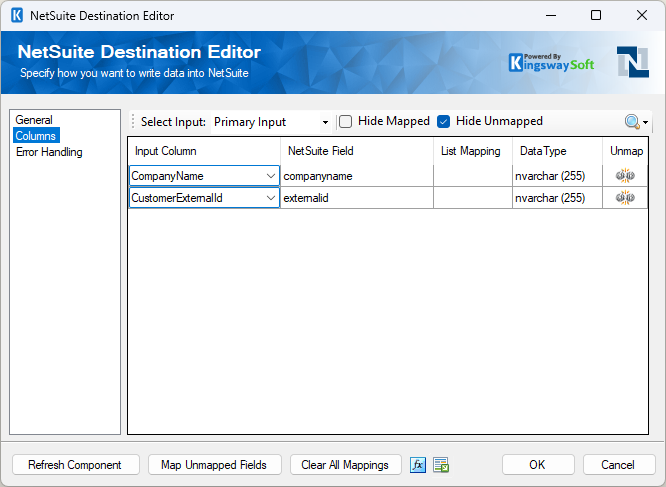Click the green table icon beside the fx icon

(441, 464)
